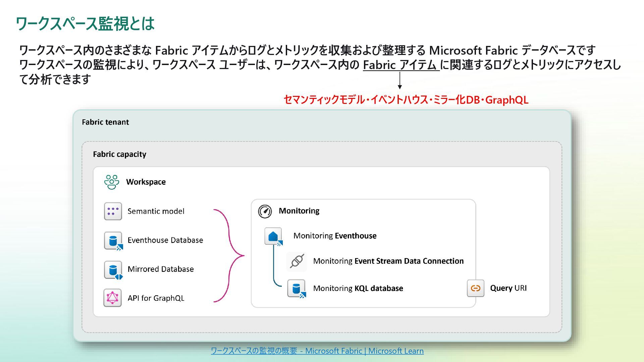Image resolution: width=644 pixels, height=362 pixels.
Task: Click the Fabric capacity label
Action: (x=119, y=154)
